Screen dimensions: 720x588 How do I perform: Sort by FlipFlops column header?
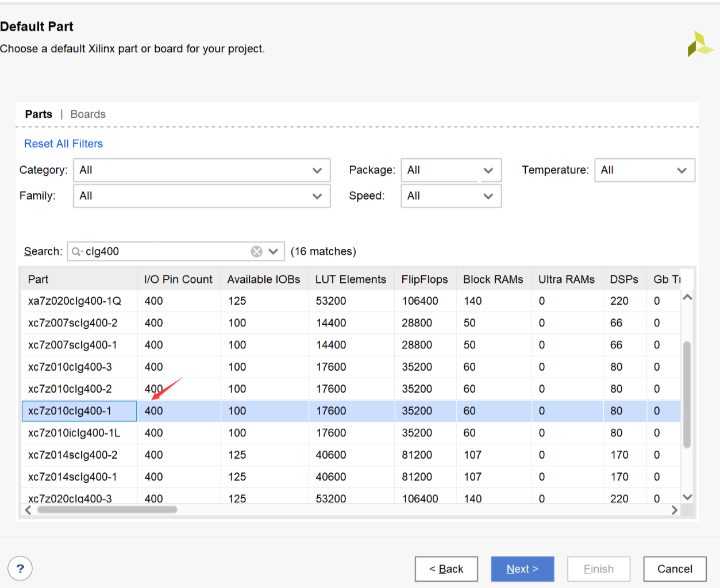(x=425, y=279)
